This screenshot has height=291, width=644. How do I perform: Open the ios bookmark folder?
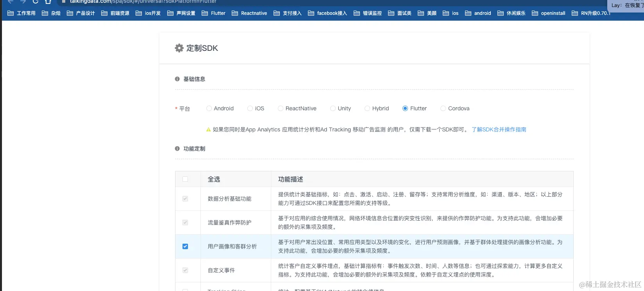pos(451,13)
